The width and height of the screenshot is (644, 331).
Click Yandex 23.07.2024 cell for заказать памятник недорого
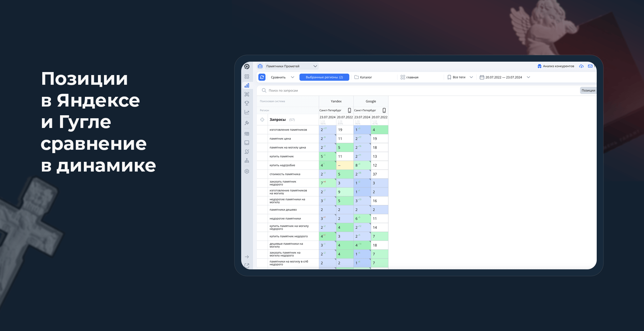click(327, 183)
